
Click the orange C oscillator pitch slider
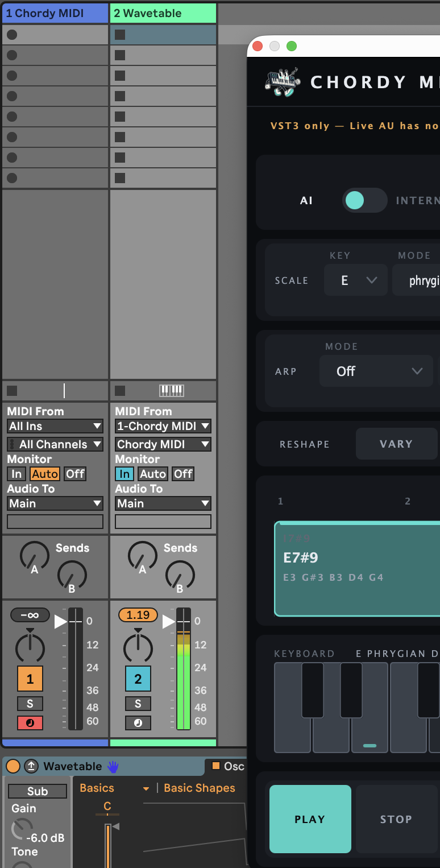[107, 845]
